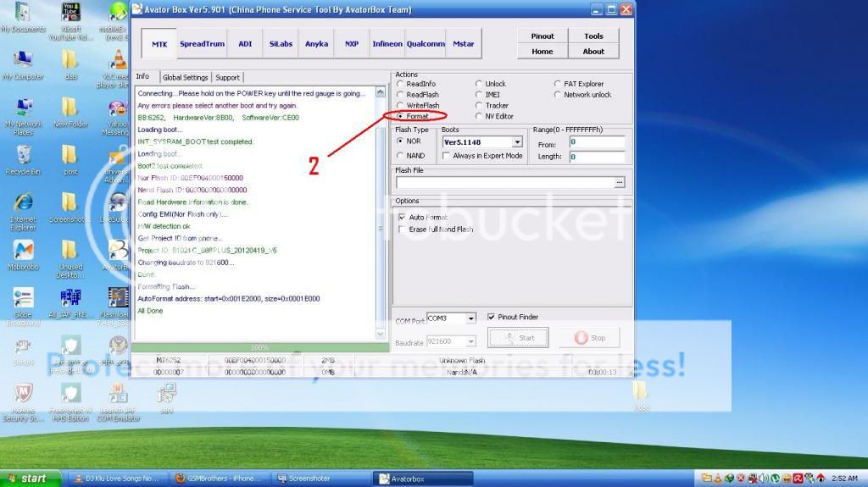Open the 'sarii' desktop shortcut
Image resolution: width=868 pixels, height=487 pixels.
tap(166, 398)
